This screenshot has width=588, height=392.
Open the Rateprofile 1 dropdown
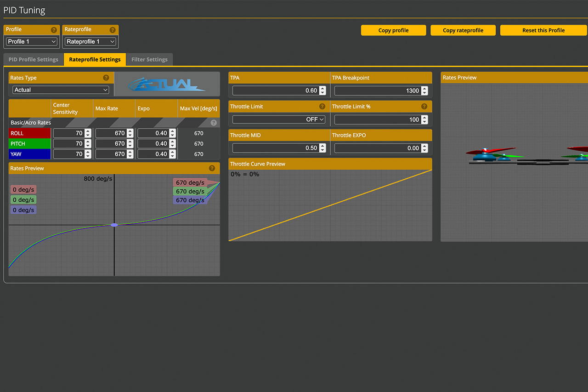(90, 41)
